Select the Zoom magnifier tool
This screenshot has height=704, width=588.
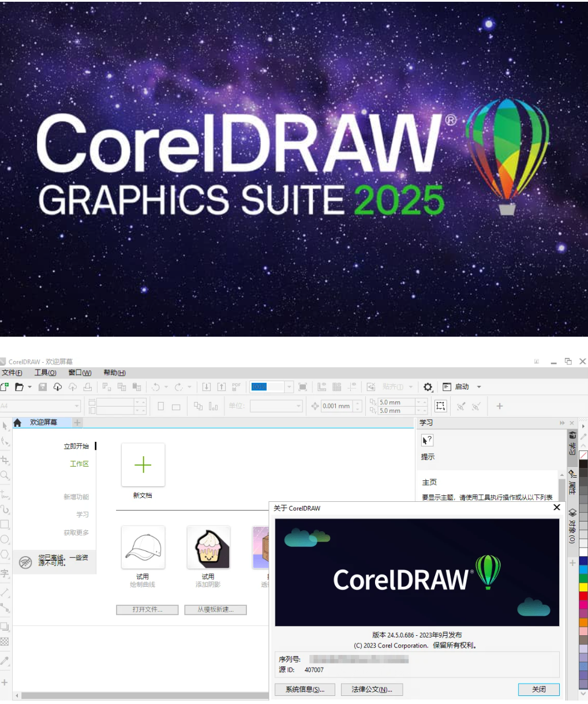pos(5,475)
